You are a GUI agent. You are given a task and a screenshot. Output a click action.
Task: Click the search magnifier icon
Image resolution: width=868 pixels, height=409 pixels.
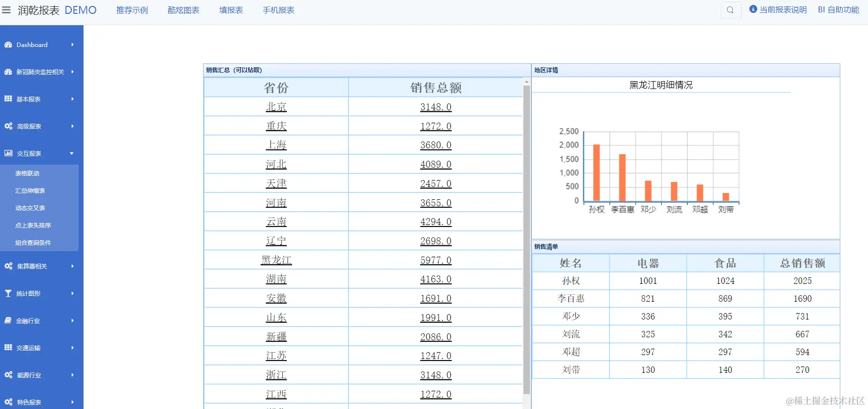coord(730,10)
